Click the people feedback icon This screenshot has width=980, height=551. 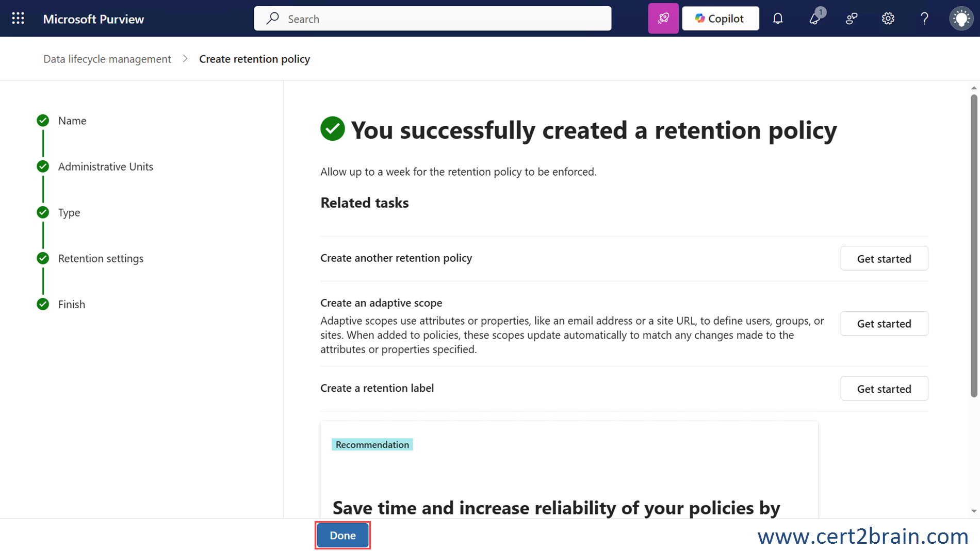click(x=852, y=19)
